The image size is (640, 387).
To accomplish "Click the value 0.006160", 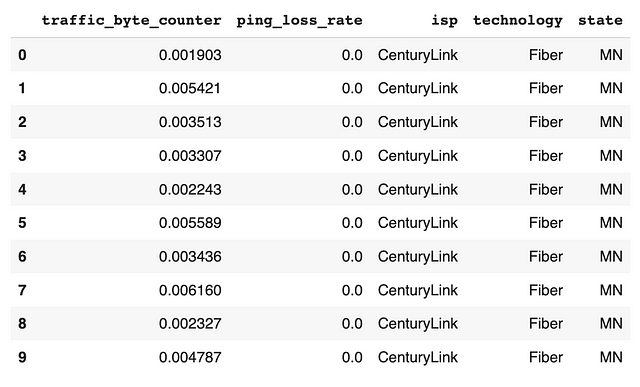I will 190,290.
